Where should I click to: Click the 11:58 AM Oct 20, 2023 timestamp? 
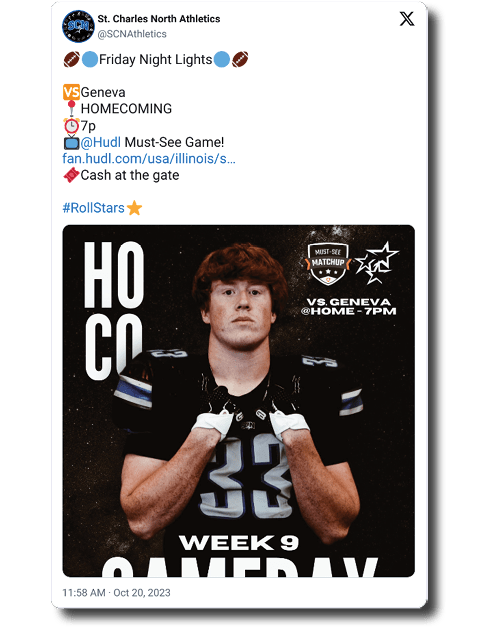coord(116,592)
